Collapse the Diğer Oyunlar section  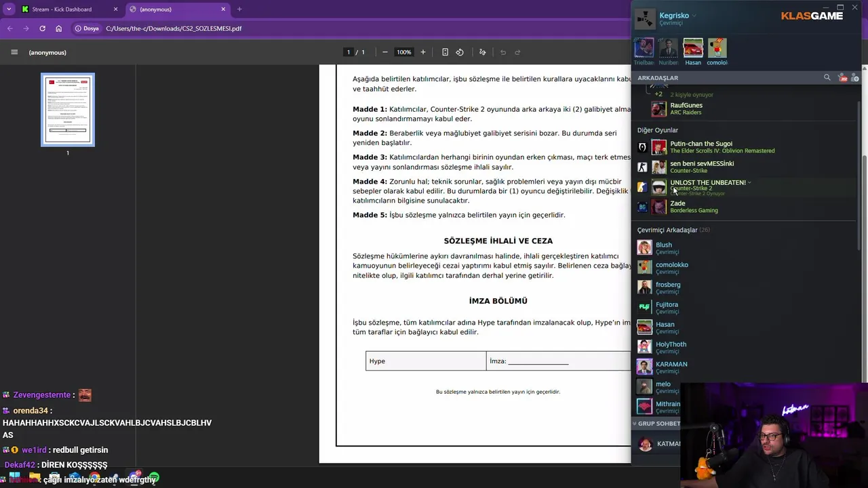point(658,130)
